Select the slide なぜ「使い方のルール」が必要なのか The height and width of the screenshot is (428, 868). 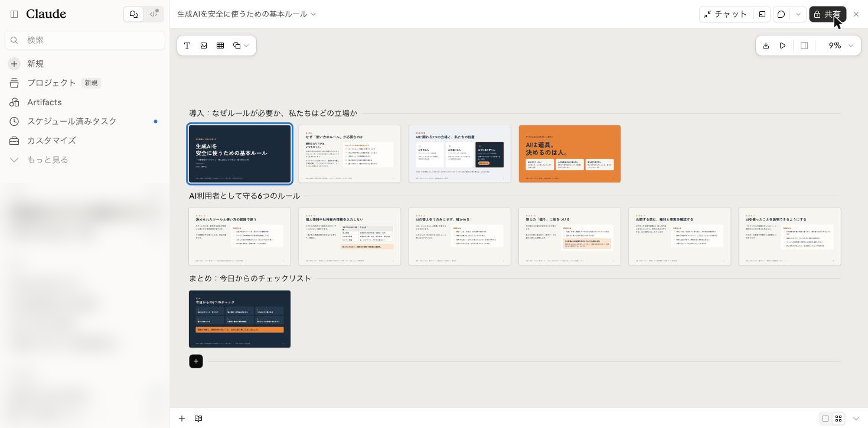350,154
